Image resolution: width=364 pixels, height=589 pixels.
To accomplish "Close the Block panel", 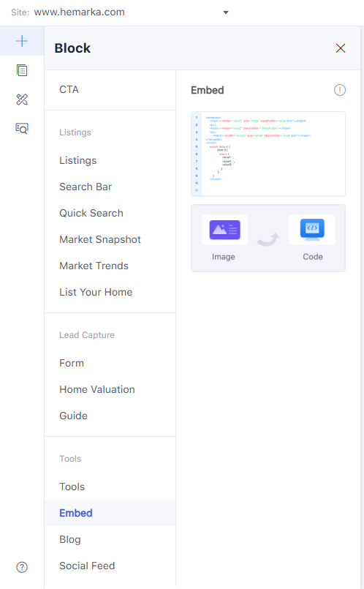I will click(x=341, y=48).
